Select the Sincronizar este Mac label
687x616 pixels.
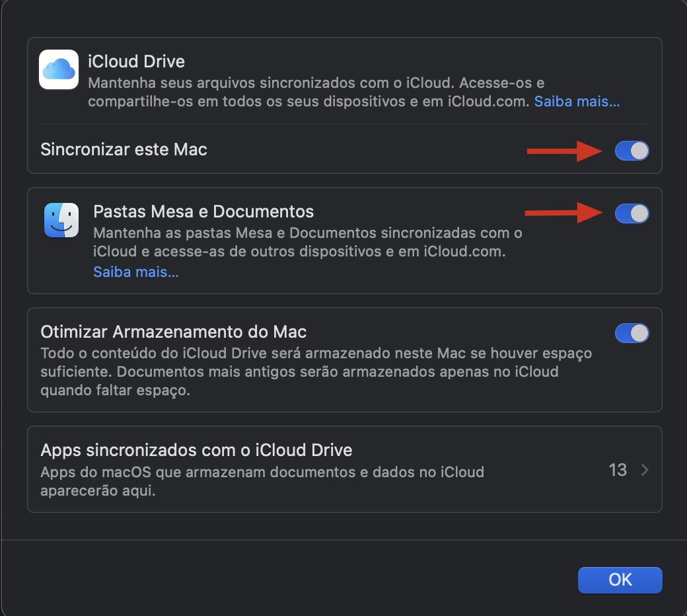(124, 150)
